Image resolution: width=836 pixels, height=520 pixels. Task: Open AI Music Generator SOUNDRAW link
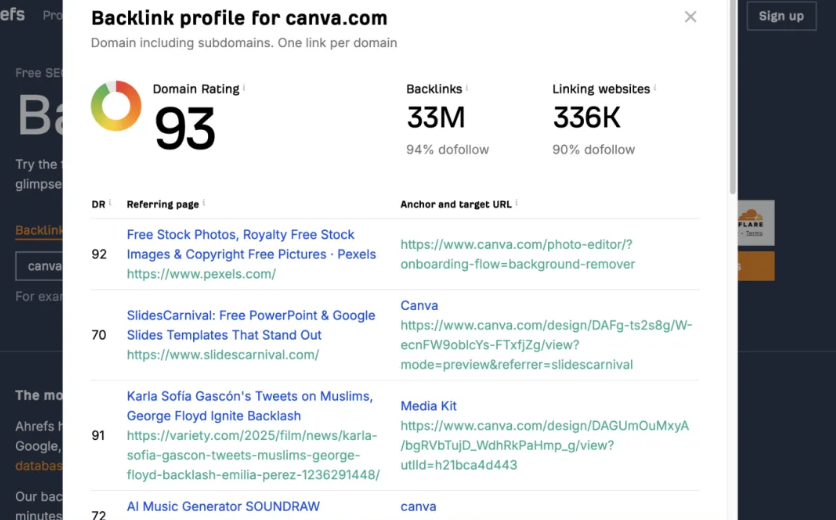[223, 506]
